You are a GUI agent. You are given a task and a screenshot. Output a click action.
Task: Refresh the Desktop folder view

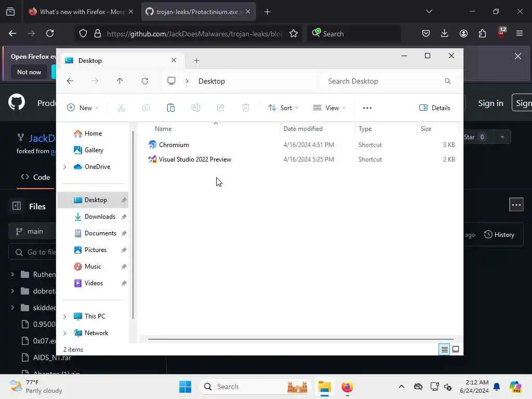(145, 81)
